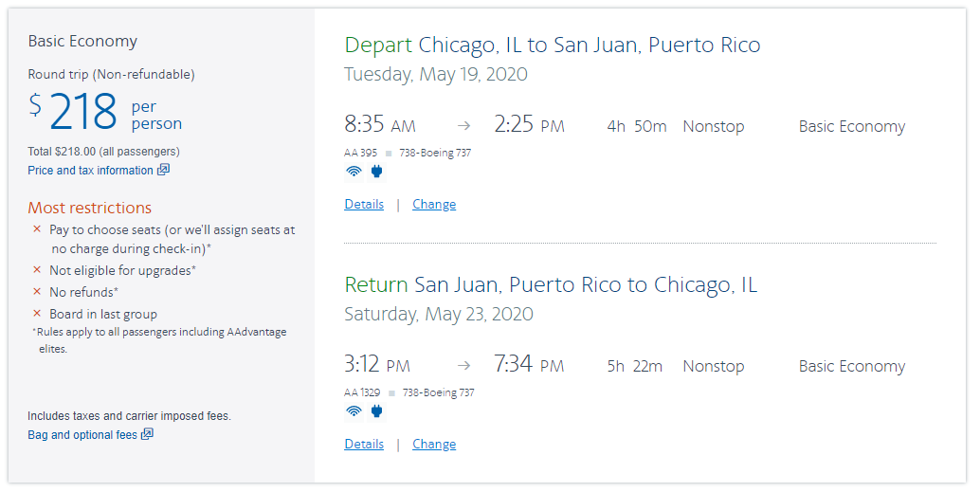Viewport: 980px width, 492px height.
Task: Click Wi-Fi icon on the return flight
Action: pos(354,411)
